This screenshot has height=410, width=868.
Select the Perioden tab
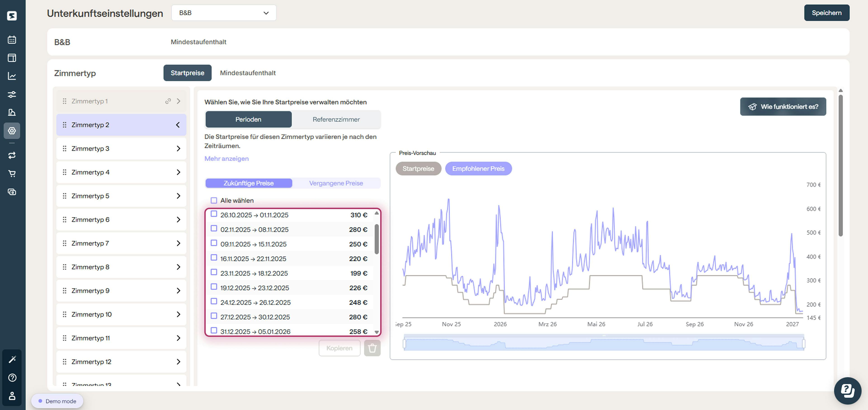248,119
